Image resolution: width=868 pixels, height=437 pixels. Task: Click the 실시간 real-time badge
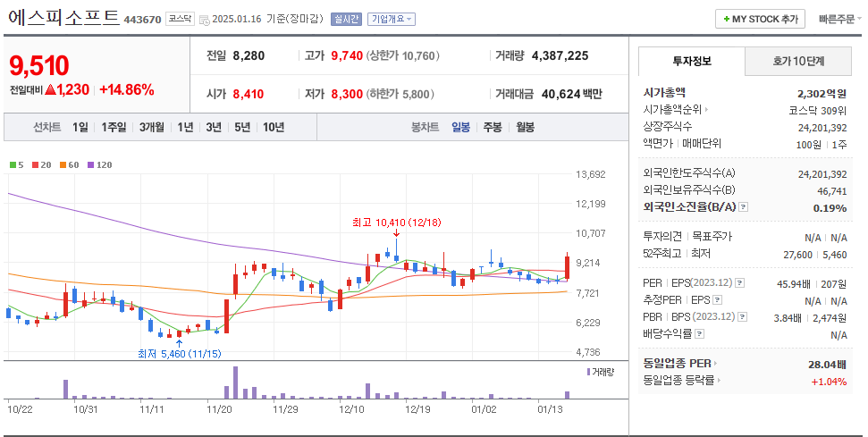click(346, 20)
